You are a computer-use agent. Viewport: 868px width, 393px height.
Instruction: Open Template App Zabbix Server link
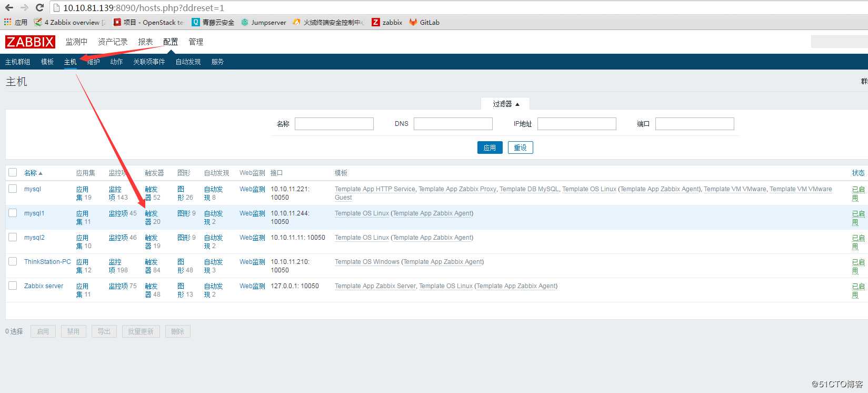coord(375,286)
